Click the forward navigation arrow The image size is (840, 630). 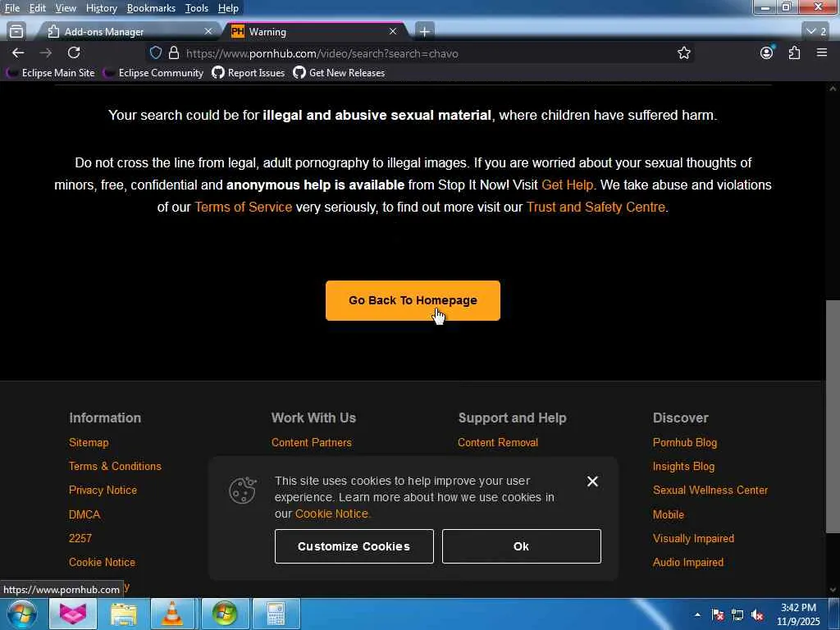[46, 53]
